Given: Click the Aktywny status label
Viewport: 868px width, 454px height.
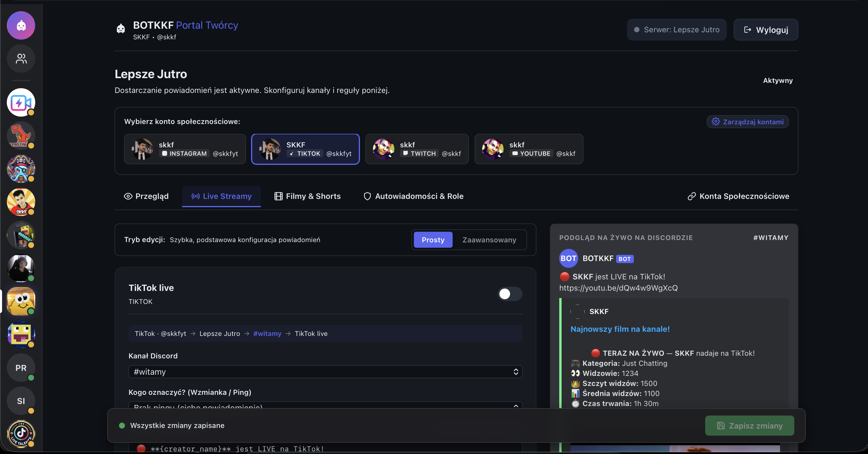Looking at the screenshot, I should (778, 81).
